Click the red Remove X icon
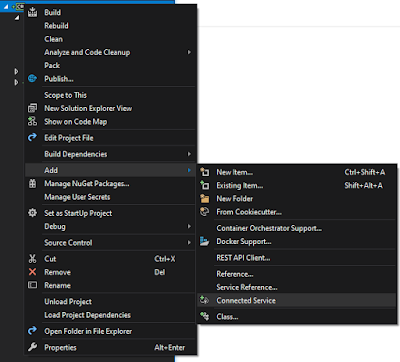The height and width of the screenshot is (362, 400). tap(32, 272)
